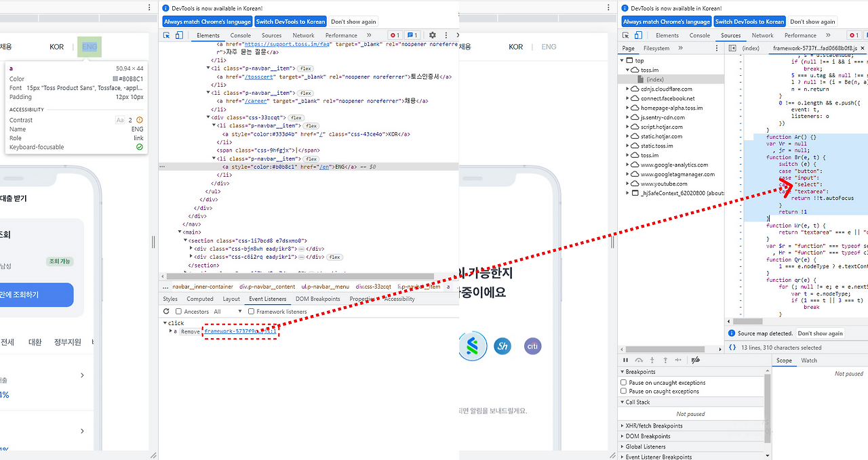Screen dimensions: 868x460
Task: Click the red error count badge in Elements DevTools
Action: coord(394,35)
